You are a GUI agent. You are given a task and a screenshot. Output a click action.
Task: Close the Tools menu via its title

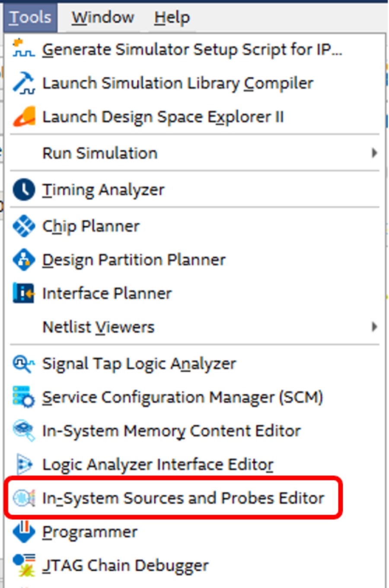30,17
